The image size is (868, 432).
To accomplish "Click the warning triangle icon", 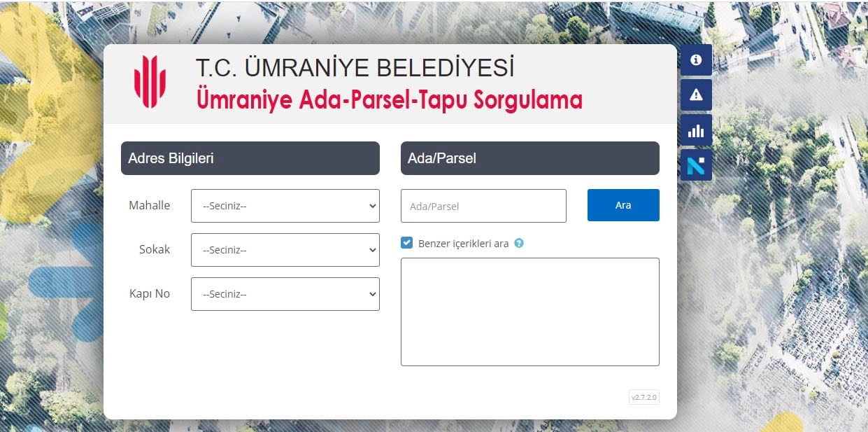I will pyautogui.click(x=696, y=95).
